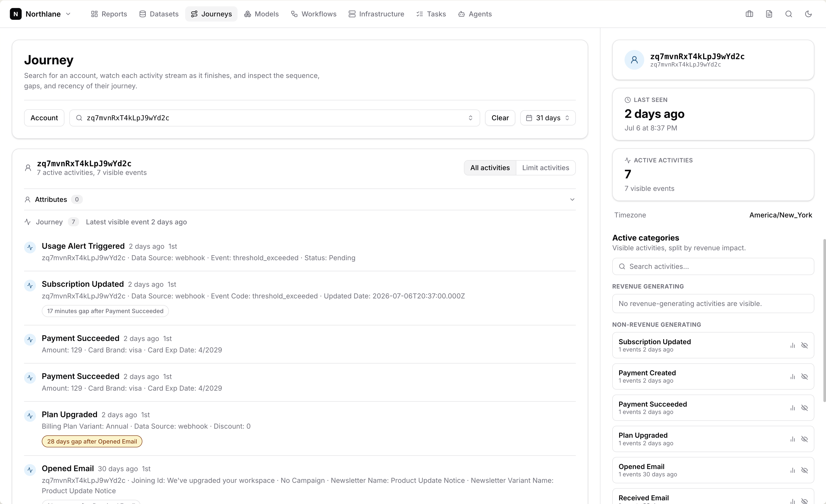
Task: Click 'Opened Email' event title in journey
Action: tap(68, 468)
